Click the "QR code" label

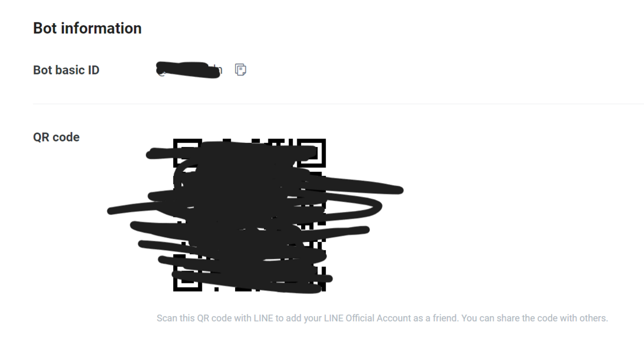click(56, 137)
